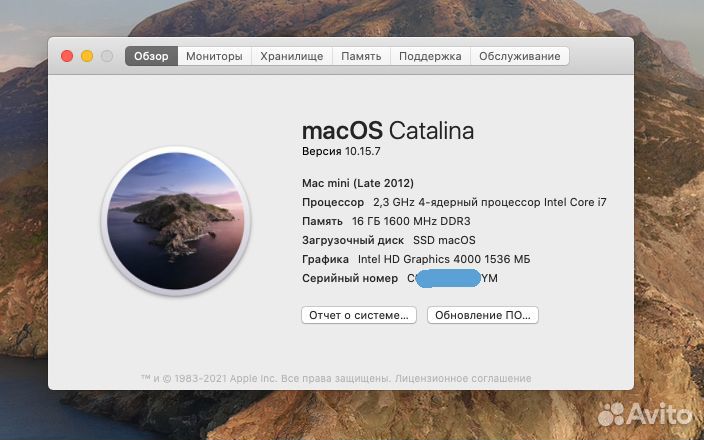Viewport: 704px width, 440px height.
Task: Open the Хранилище tab
Action: (292, 56)
